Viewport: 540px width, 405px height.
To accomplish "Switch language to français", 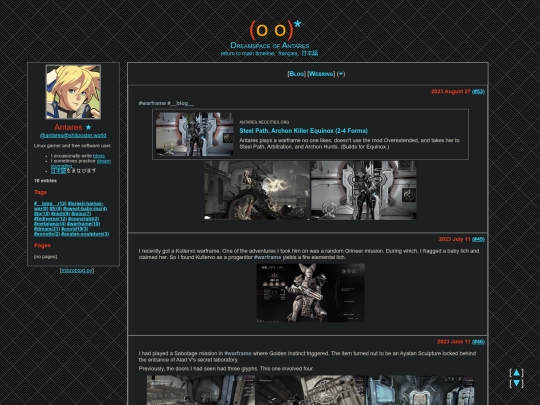I will (288, 53).
